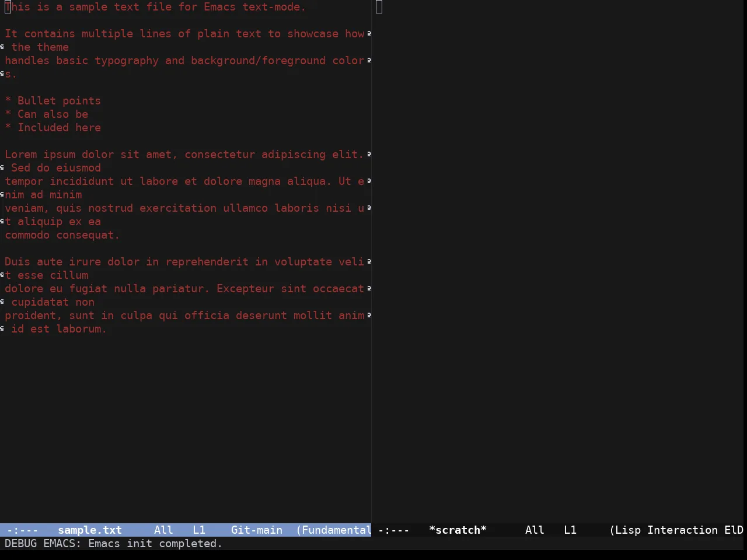Screen dimensions: 747x560
Task: Click 'veniam, quis nostrud exercitation' line
Action: (184, 208)
